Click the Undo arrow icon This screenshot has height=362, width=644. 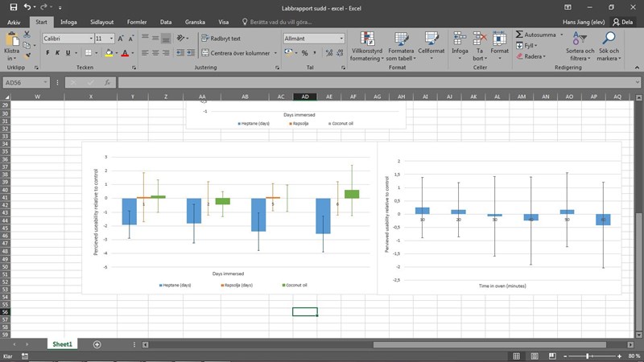pyautogui.click(x=27, y=6)
